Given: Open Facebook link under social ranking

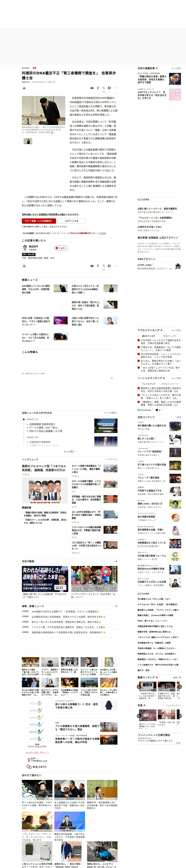Looking at the screenshot, I should click(x=145, y=410).
